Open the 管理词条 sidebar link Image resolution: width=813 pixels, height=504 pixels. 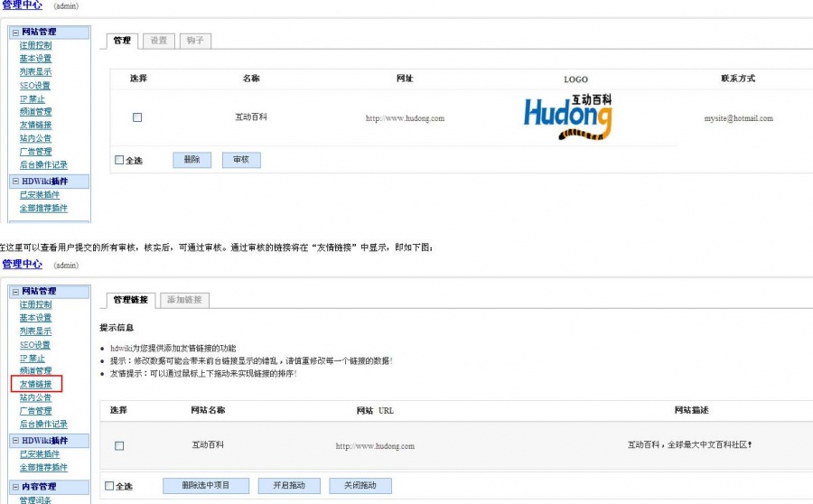click(36, 499)
